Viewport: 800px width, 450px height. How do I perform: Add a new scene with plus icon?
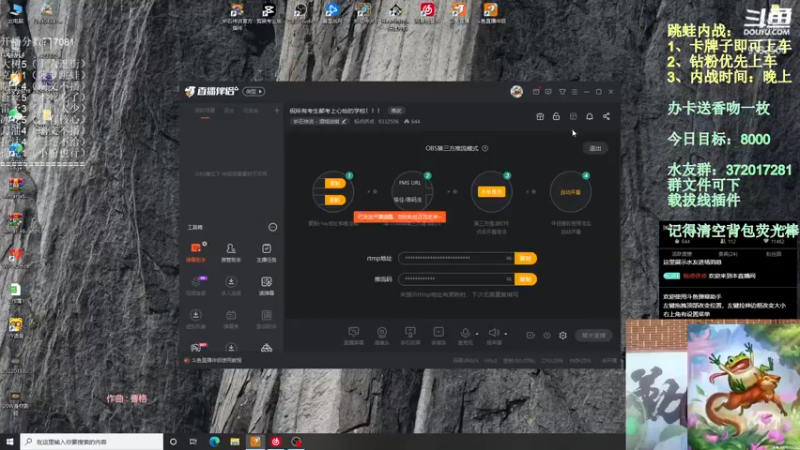click(277, 110)
